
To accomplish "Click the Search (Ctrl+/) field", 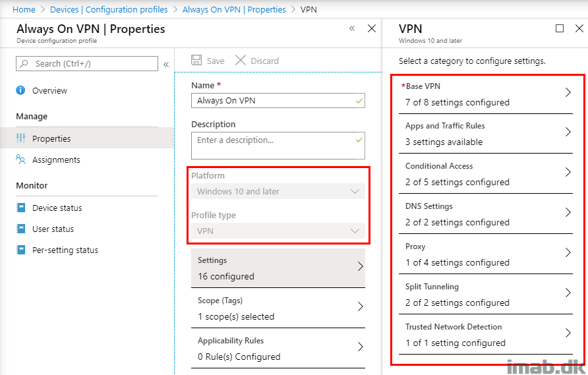I will (87, 64).
